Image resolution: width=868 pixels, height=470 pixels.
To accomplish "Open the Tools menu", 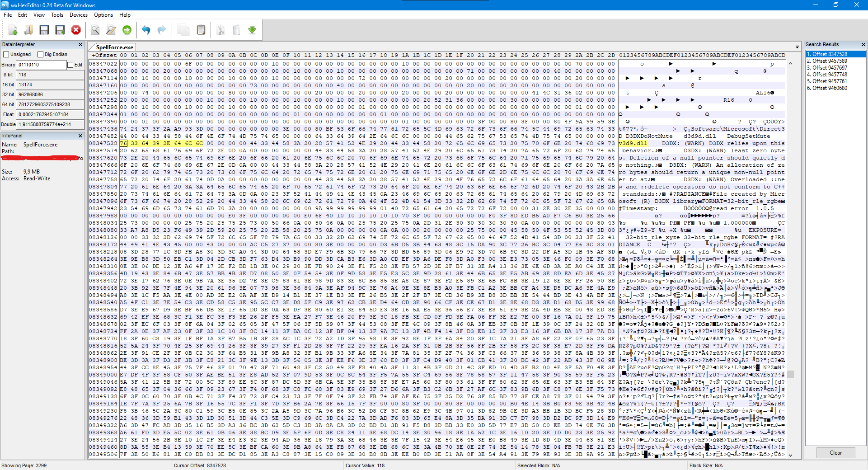I will (57, 15).
